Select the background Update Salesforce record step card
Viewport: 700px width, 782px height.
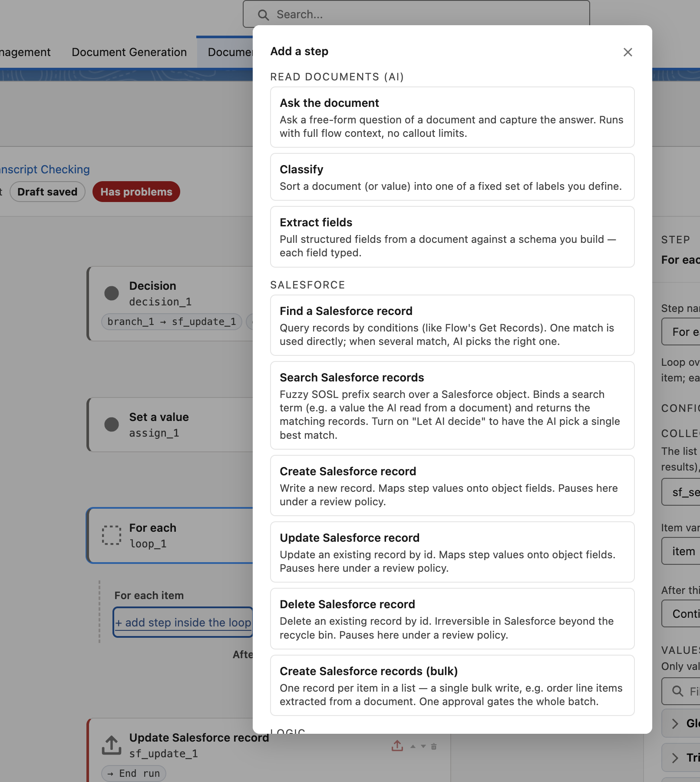(x=269, y=750)
